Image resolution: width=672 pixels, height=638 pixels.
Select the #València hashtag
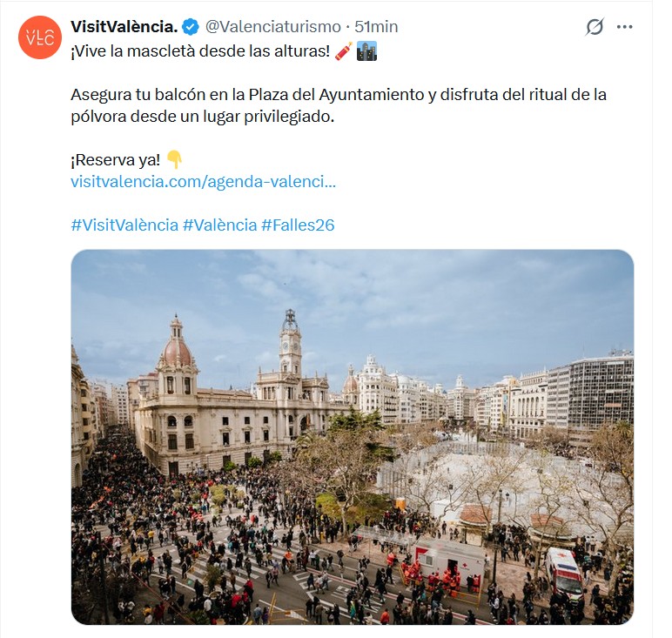[x=220, y=225]
